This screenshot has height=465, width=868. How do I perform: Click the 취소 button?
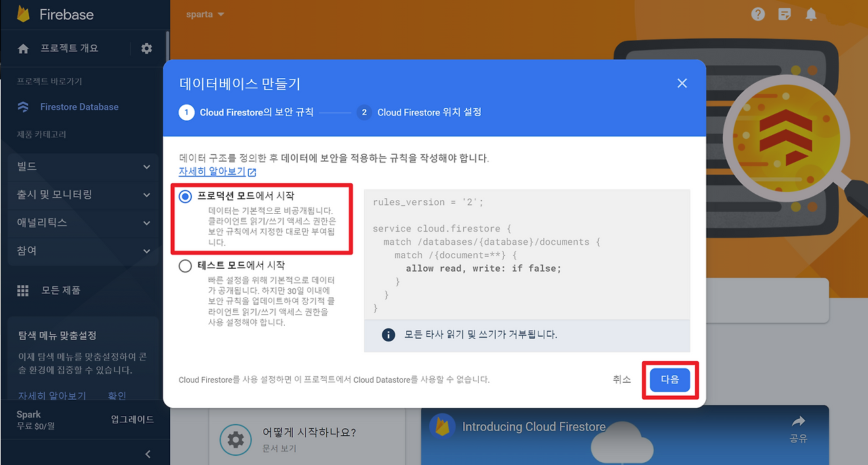click(622, 379)
